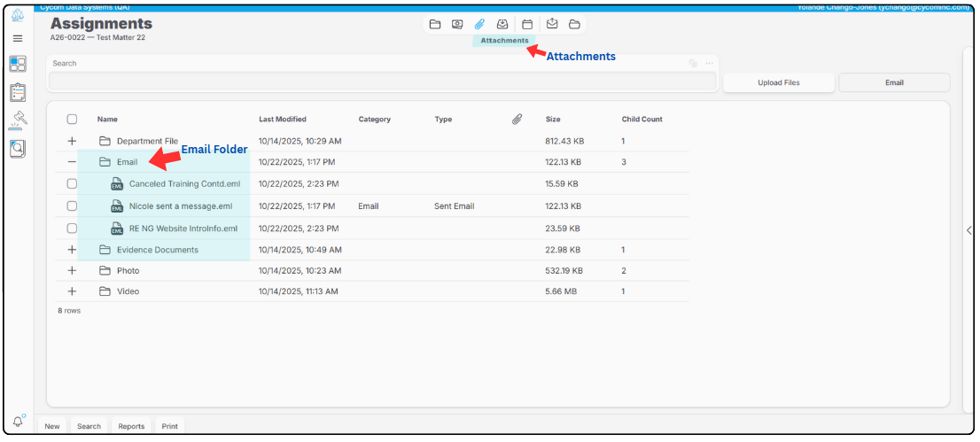Screen dimensions: 980x442
Task: Click the Email category cell
Action: pyautogui.click(x=368, y=205)
